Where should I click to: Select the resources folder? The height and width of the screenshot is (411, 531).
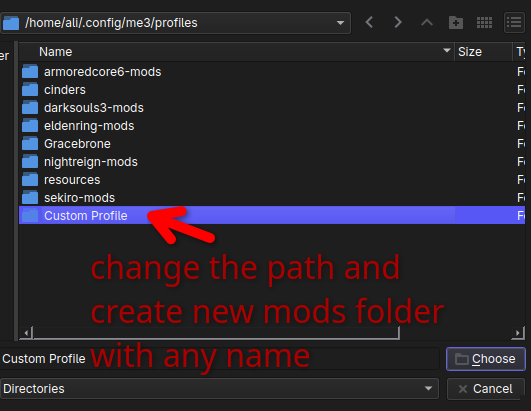[x=272, y=179]
